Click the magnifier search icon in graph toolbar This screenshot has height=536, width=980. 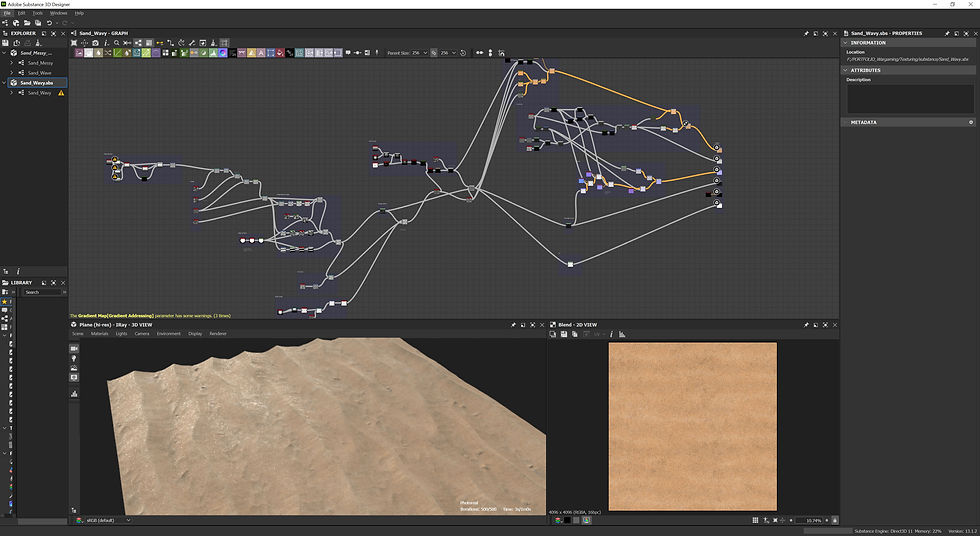[117, 43]
